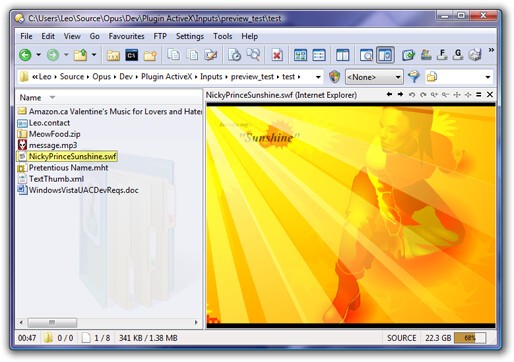Click the horizontal scrollbar thumb in file list

click(x=52, y=322)
